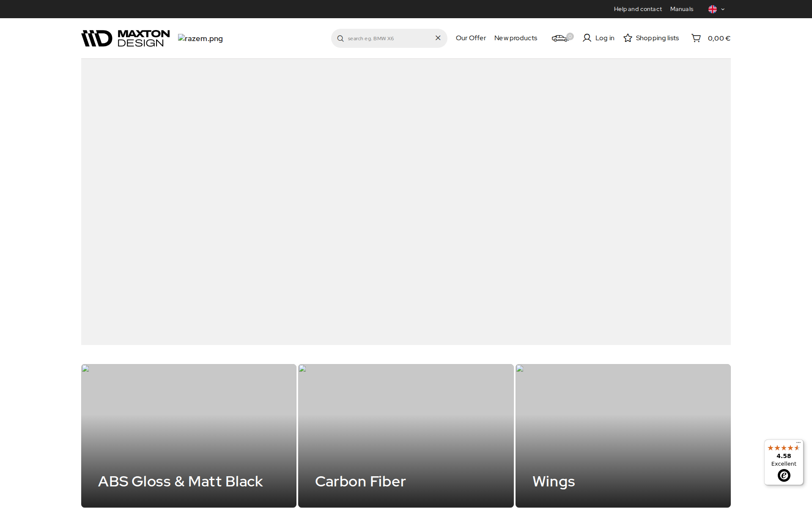Viewport: 812px width, 508px height.
Task: Click the user profile icon
Action: click(x=587, y=38)
